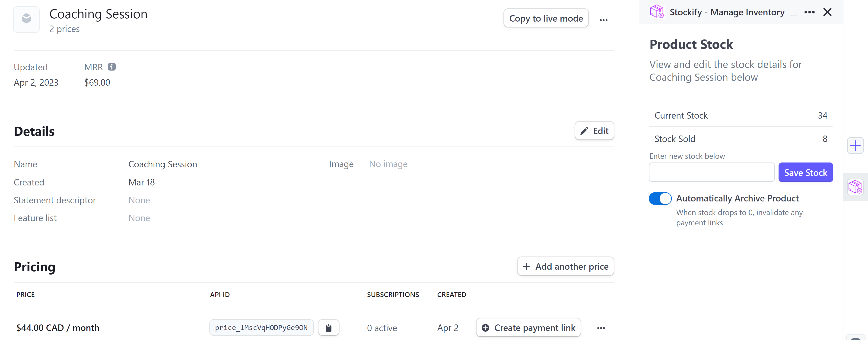Click Add another price in Pricing section
Viewport: 868px width, 340px height.
[565, 266]
